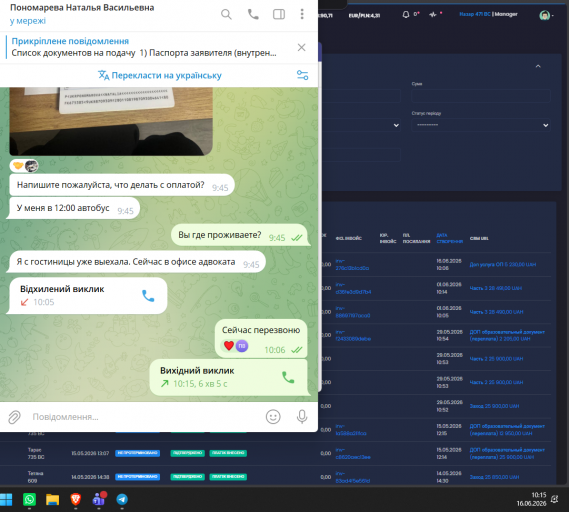
Task: Open inv- invoice link in 29.05.2026 10:54 row
Action: (353, 335)
